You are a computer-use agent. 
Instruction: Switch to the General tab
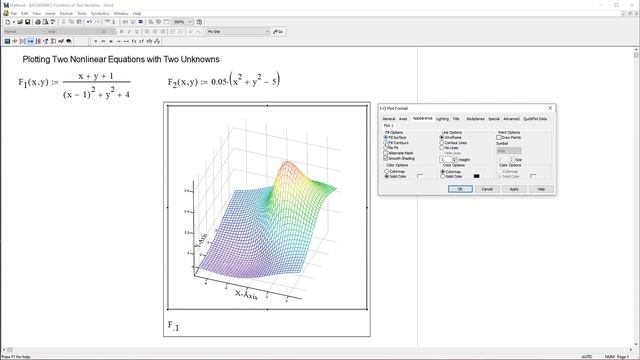coord(389,119)
